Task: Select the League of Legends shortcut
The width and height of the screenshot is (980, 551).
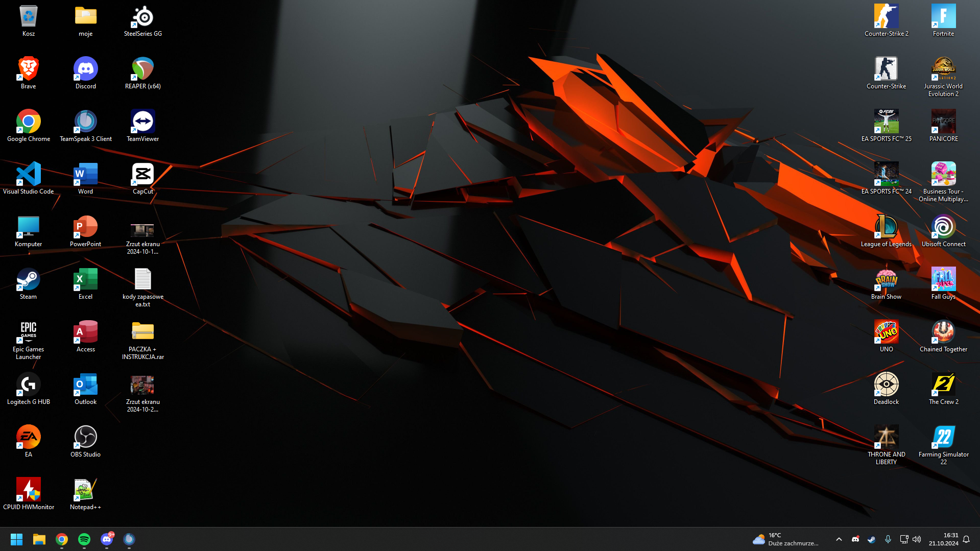Action: [x=887, y=231]
